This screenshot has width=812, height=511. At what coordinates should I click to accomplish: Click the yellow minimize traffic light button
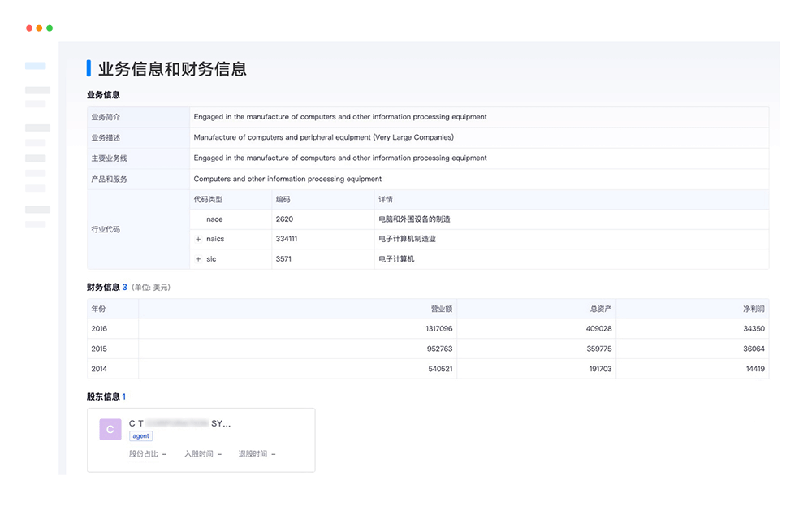pos(39,27)
